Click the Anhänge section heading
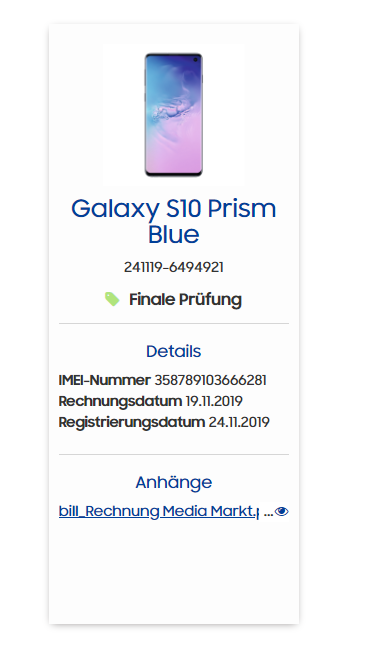Viewport: 380px width, 645px height. 174,482
